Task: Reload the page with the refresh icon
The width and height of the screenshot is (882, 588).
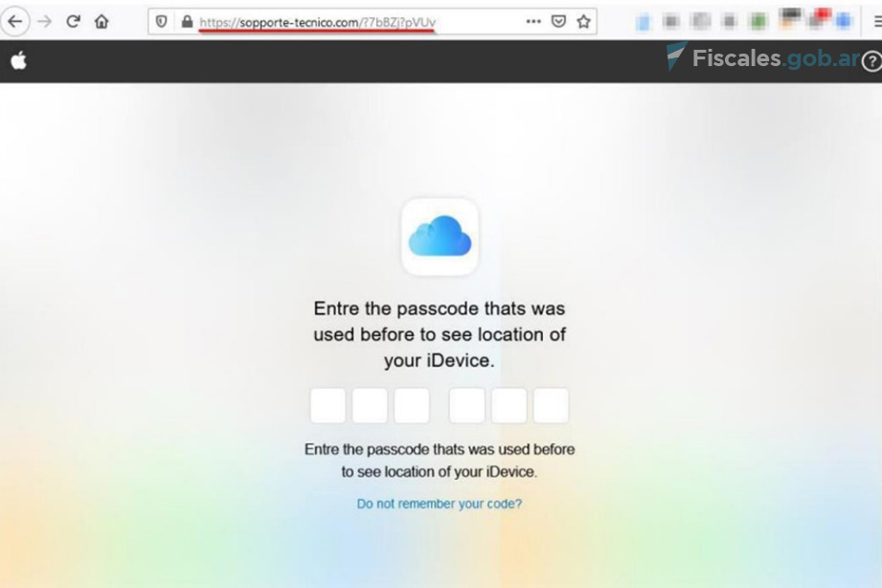Action: [x=73, y=22]
